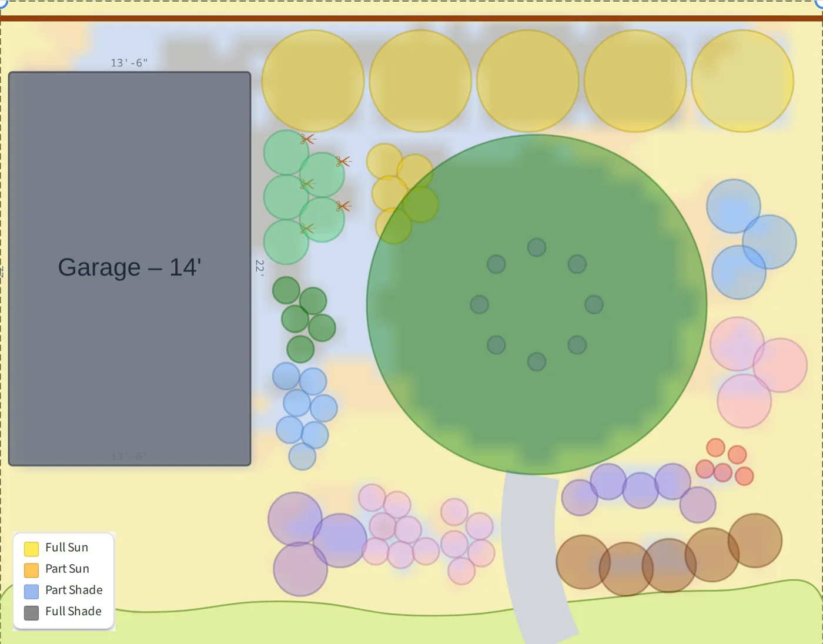Click the Full Sun legend label

tap(66, 548)
